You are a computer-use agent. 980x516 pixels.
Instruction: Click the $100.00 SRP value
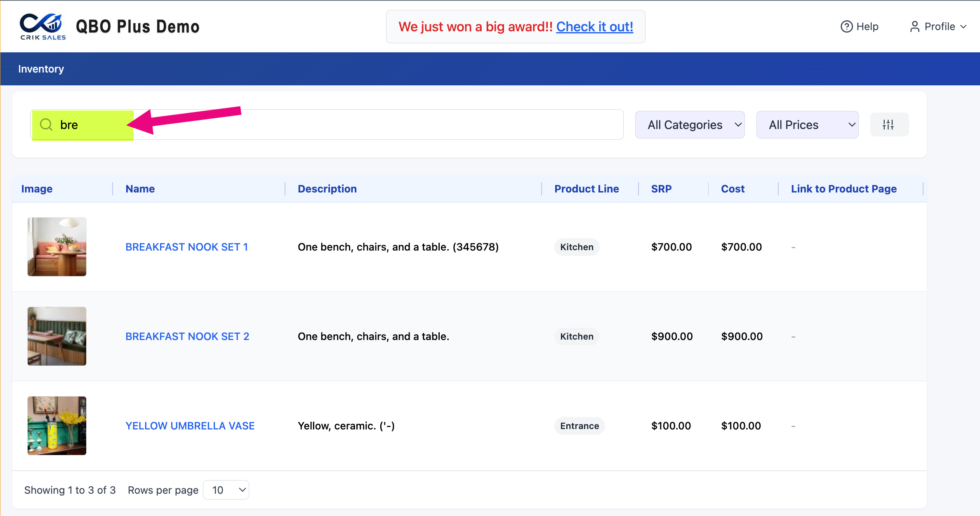point(671,426)
